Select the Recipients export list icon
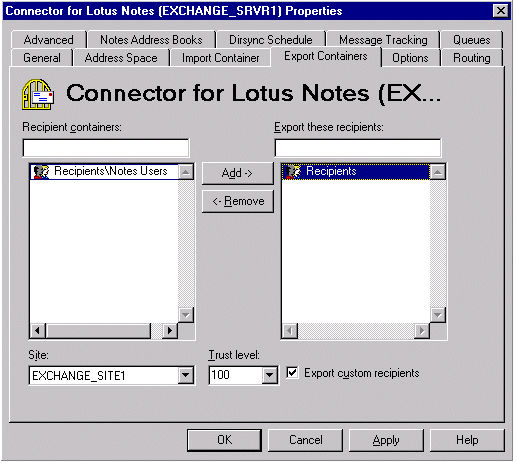The image size is (517, 463). [x=293, y=171]
